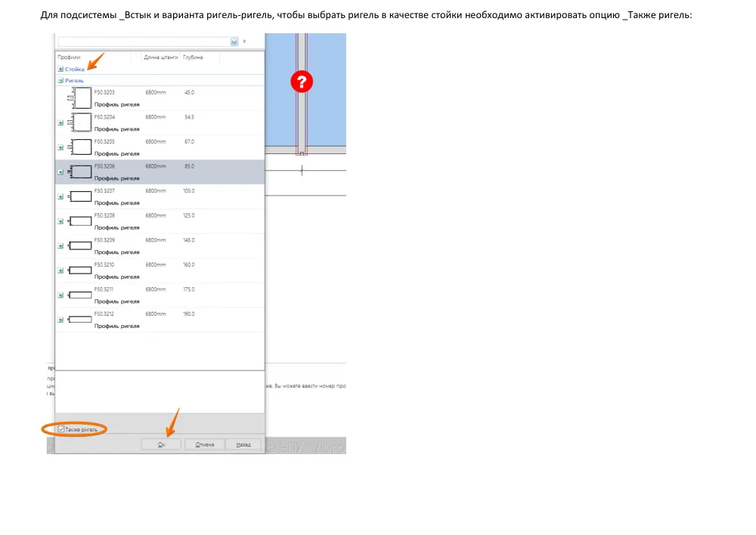Click 'Профиль ригеля' under F50.3210

[x=116, y=277]
